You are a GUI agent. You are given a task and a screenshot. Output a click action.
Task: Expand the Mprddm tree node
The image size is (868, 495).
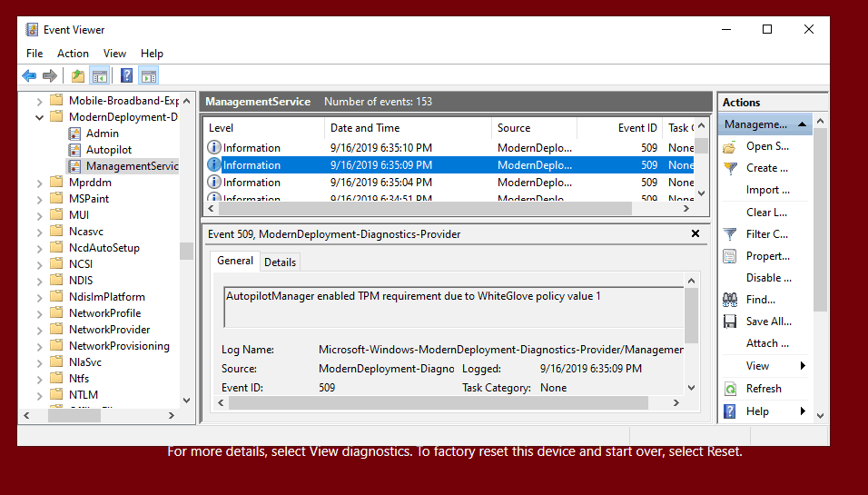(39, 183)
